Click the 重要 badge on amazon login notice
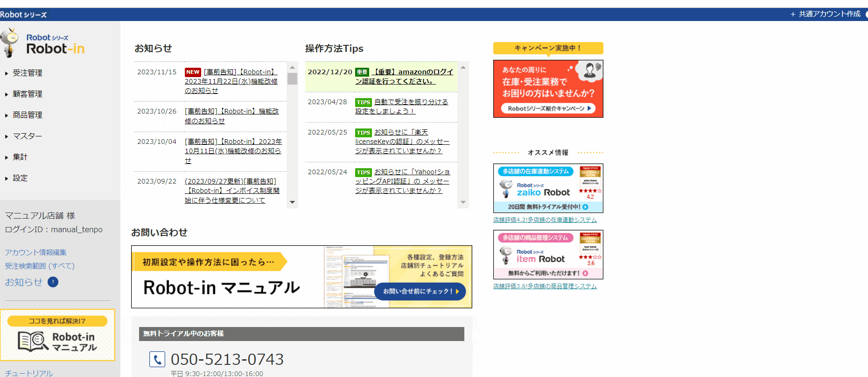The image size is (868, 377). coord(362,72)
